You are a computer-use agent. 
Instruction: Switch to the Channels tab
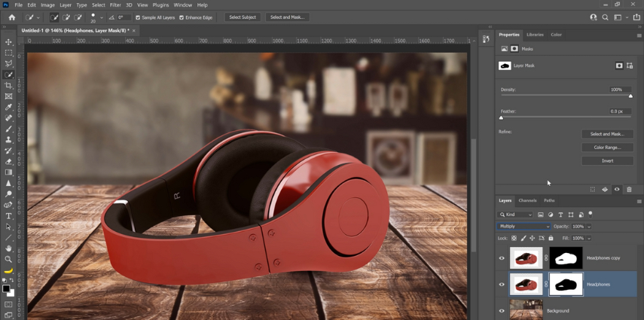click(527, 201)
